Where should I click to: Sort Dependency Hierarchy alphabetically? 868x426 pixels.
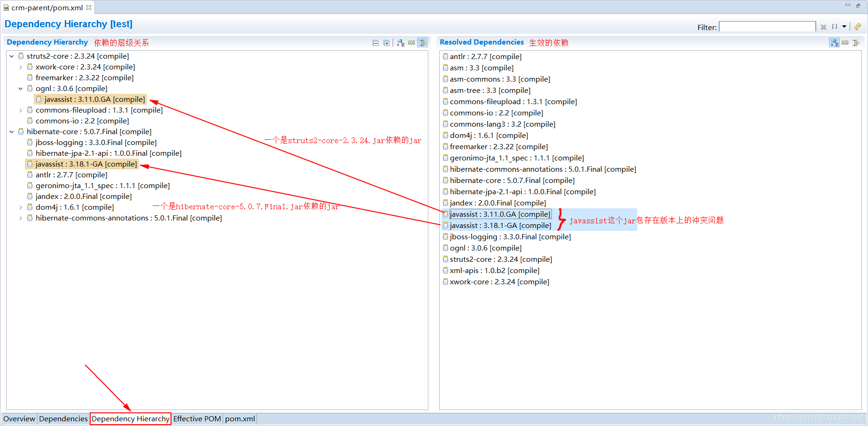[401, 43]
